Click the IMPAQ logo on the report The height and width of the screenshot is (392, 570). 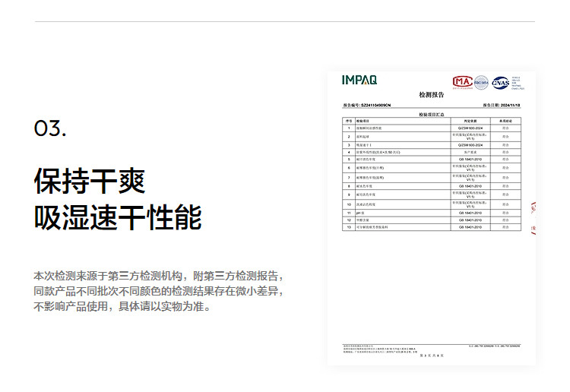point(359,80)
